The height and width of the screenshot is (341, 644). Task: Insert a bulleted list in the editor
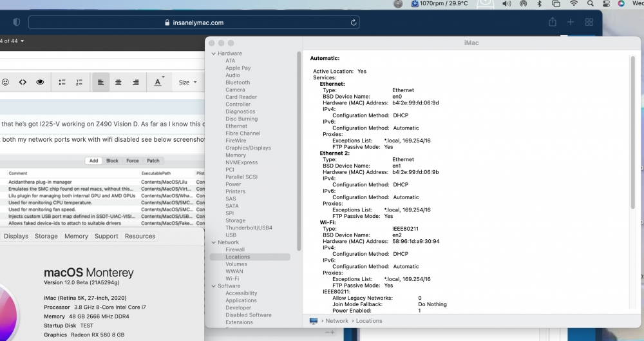(62, 83)
